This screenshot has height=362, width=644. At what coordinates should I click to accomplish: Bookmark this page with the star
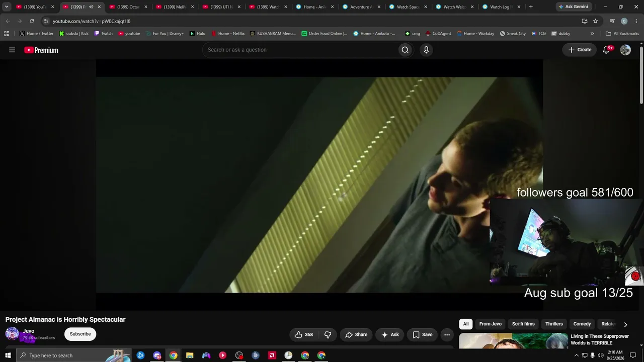[x=595, y=21]
